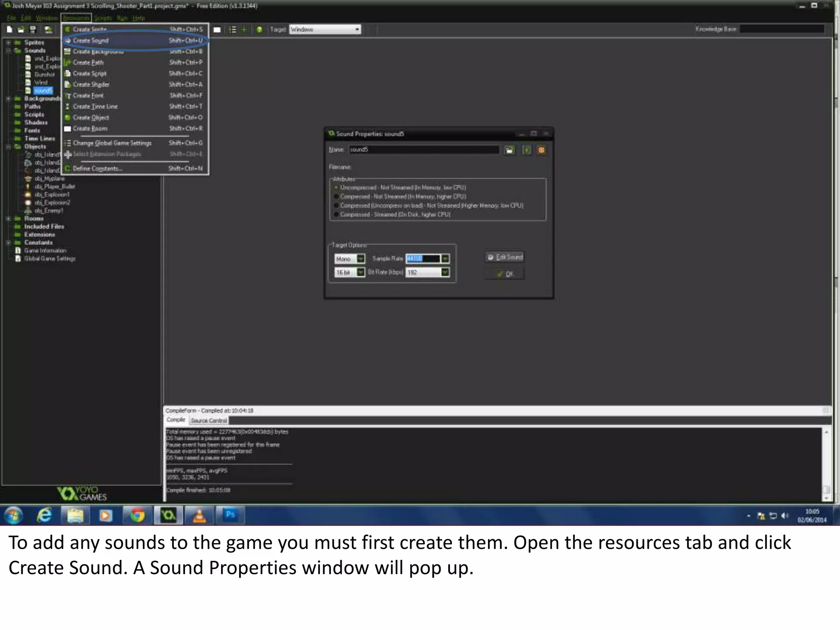Screen dimensions: 840x630
Task: Select Compressed Uncompress on load option
Action: (x=336, y=205)
